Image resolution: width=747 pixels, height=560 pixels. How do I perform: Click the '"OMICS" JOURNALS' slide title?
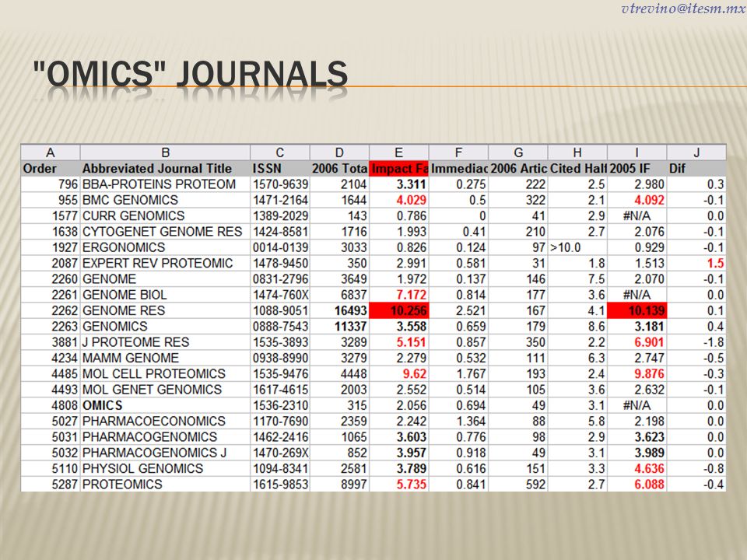pos(191,74)
